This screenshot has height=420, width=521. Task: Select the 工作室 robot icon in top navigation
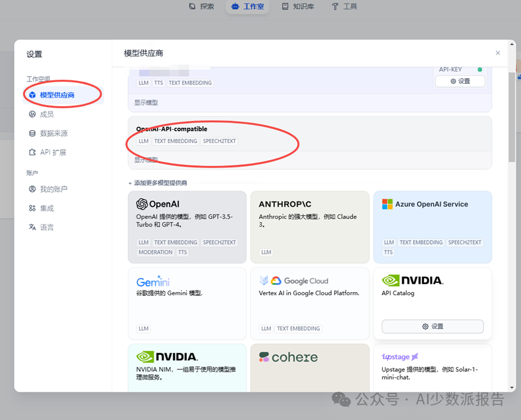[x=235, y=6]
